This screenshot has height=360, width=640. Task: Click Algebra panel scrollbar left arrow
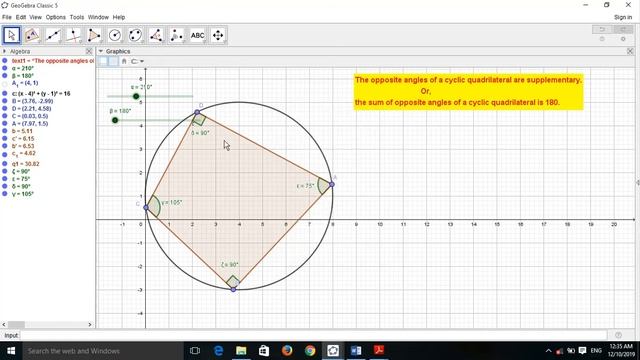4,324
